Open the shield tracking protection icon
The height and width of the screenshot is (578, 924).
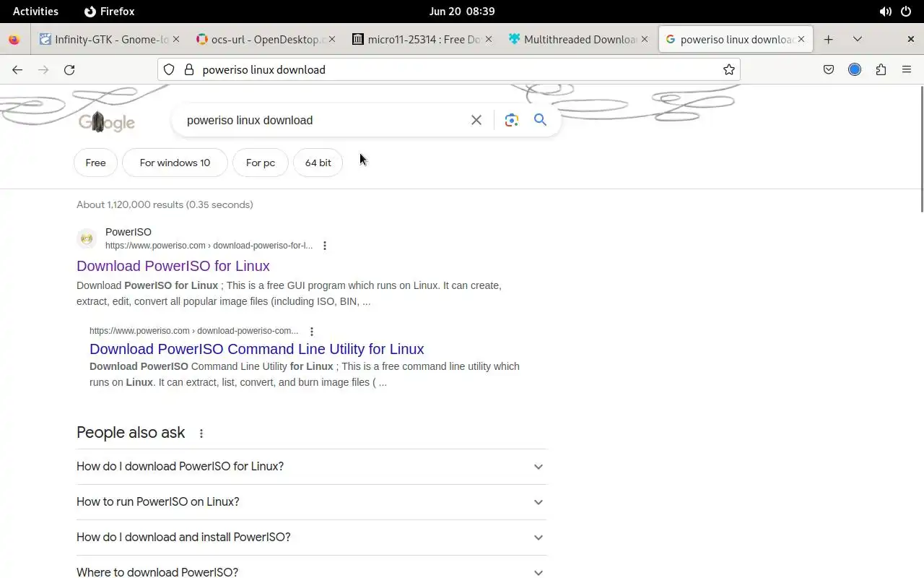point(168,69)
